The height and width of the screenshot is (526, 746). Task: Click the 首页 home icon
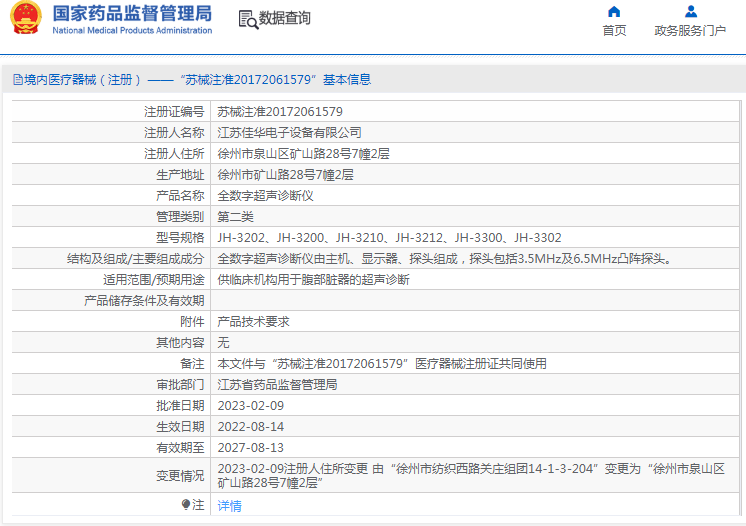click(x=614, y=11)
